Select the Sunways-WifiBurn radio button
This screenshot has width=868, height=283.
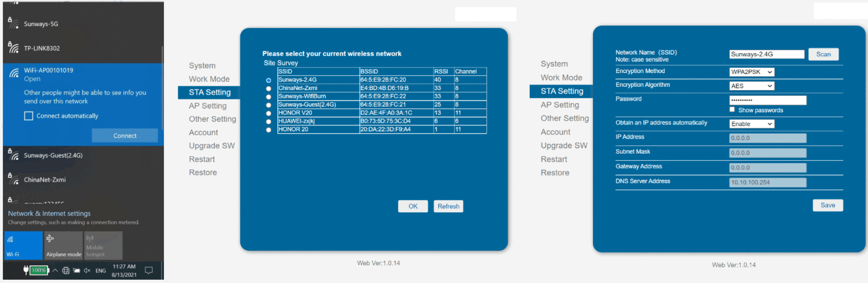pyautogui.click(x=268, y=97)
